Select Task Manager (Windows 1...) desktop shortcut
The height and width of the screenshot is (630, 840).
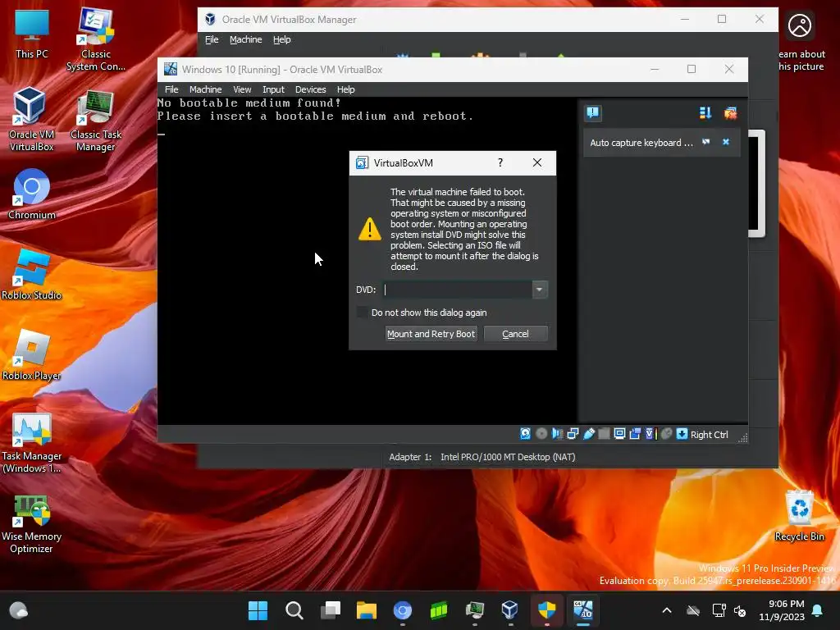point(32,442)
